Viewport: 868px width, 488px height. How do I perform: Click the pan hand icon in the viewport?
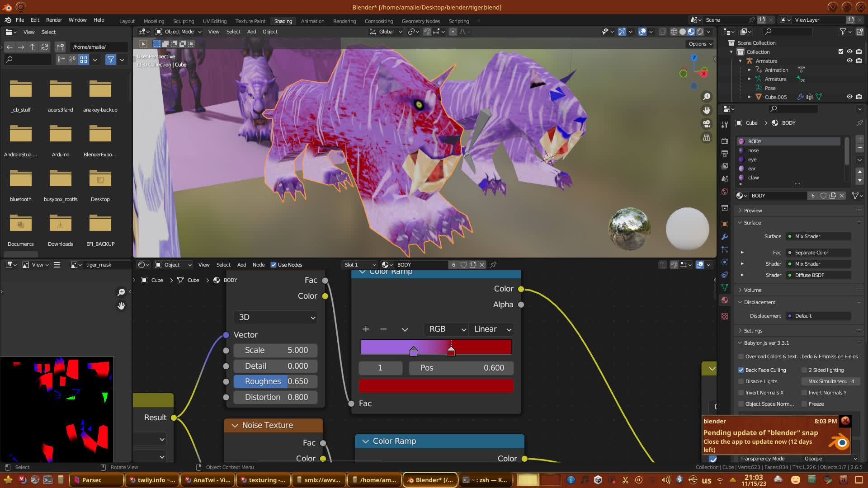pos(706,110)
